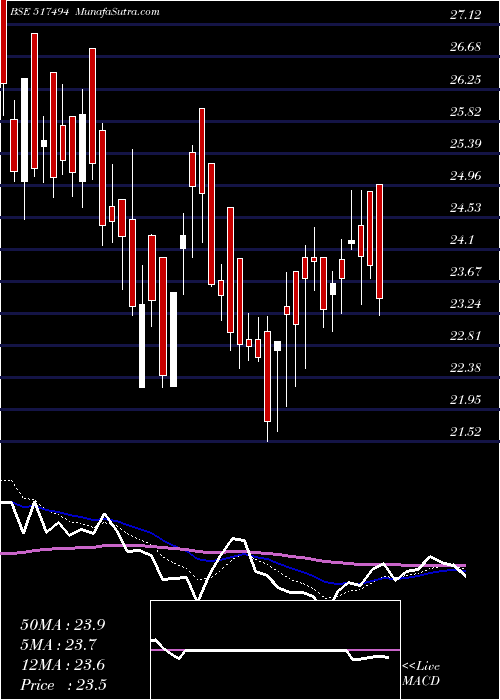Click the Price : 23.5 readout
Image resolution: width=500 pixels, height=700 pixels.
point(62,685)
